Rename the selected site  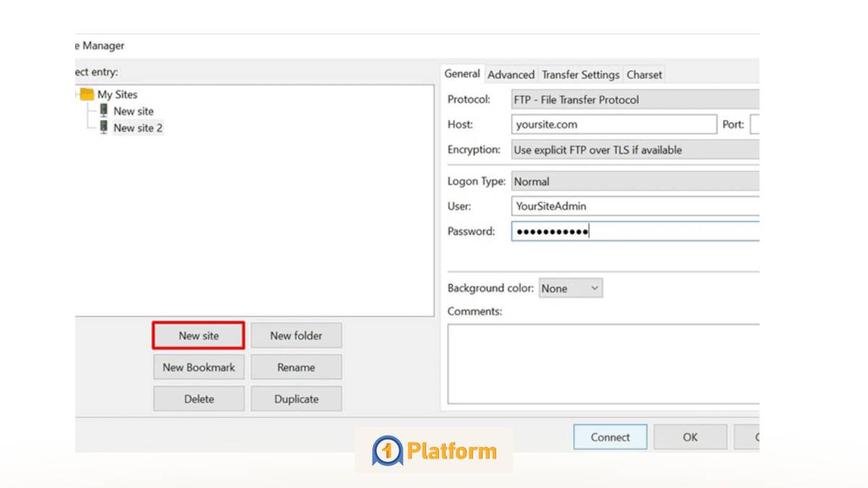[296, 367]
